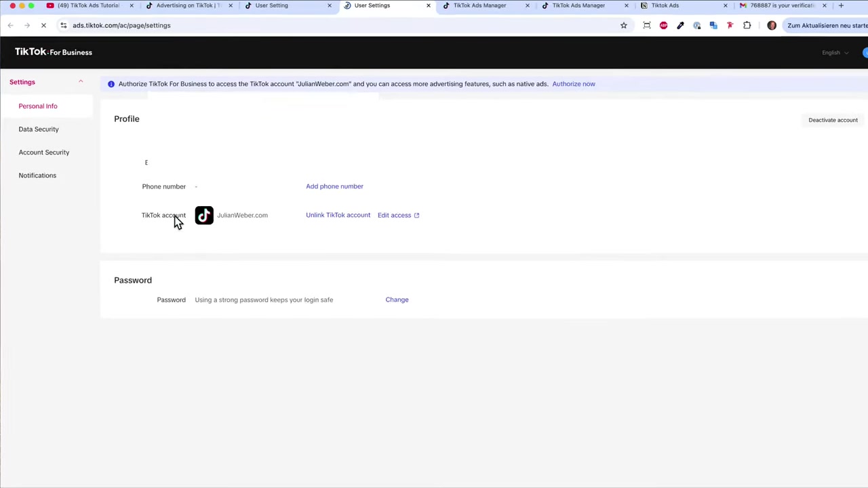Click the password manager extension icon
Viewport: 868px width, 488px height.
click(696, 26)
